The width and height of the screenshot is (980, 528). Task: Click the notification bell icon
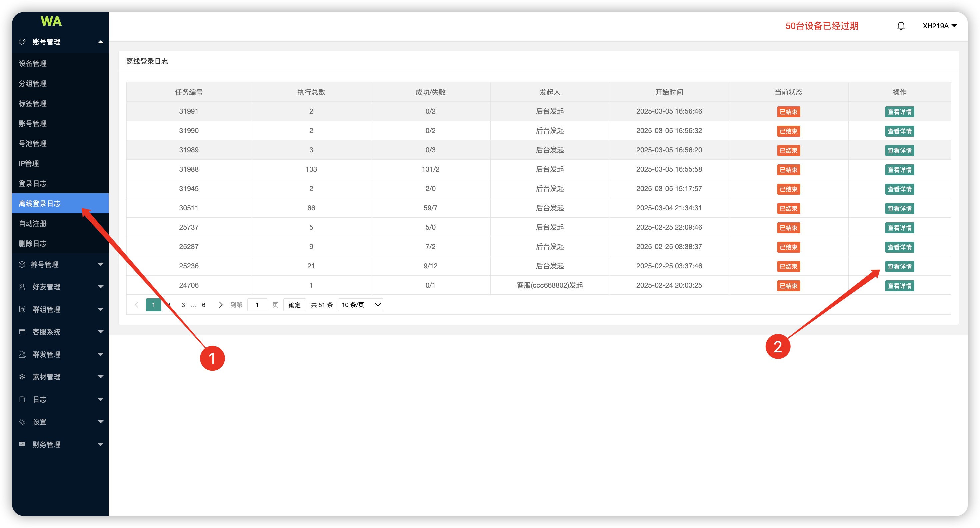[900, 26]
